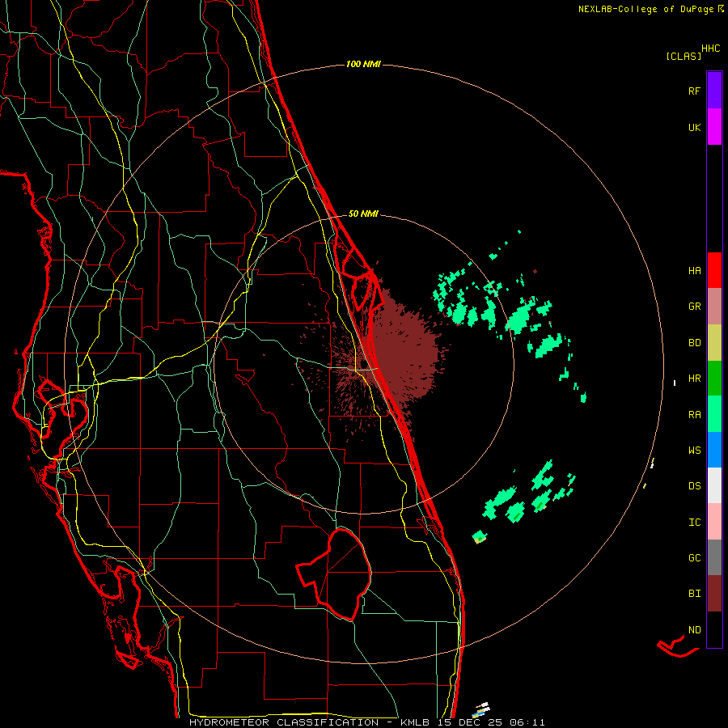Click the IC pink legend color swatch
Image resolution: width=728 pixels, height=728 pixels.
point(714,522)
